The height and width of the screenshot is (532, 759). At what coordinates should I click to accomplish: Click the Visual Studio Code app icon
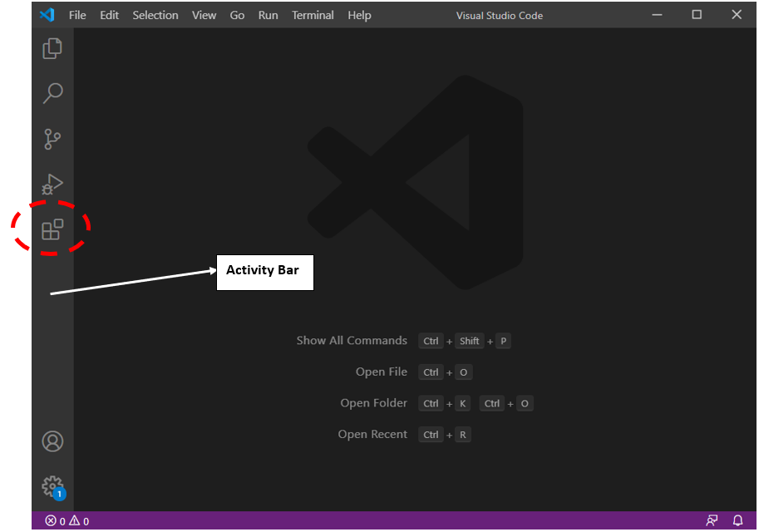pyautogui.click(x=47, y=14)
